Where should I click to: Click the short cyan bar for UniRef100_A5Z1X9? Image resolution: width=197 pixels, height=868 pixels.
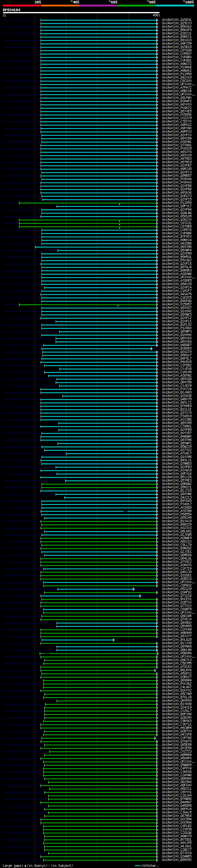click(96, 589)
